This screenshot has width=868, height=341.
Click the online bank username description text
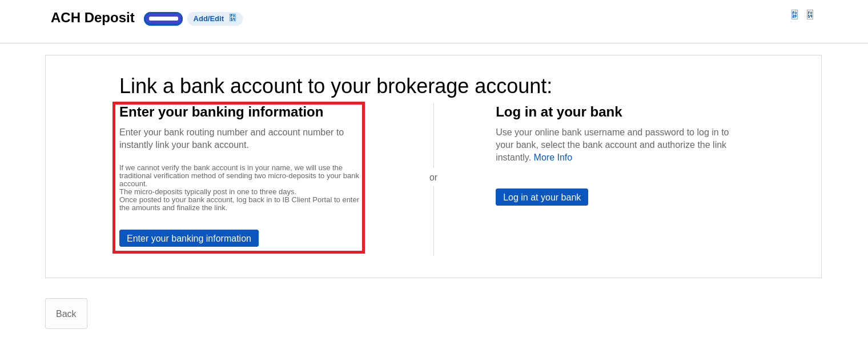point(612,145)
